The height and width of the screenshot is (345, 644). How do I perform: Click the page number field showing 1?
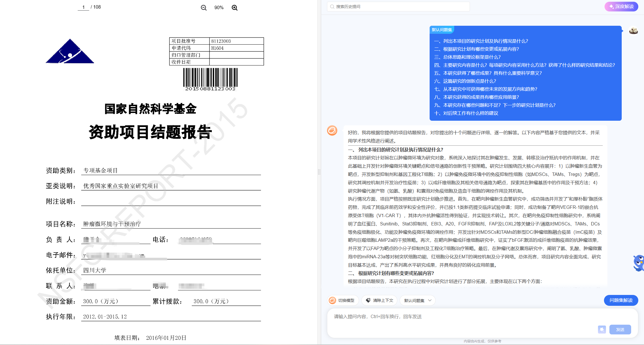pos(83,7)
